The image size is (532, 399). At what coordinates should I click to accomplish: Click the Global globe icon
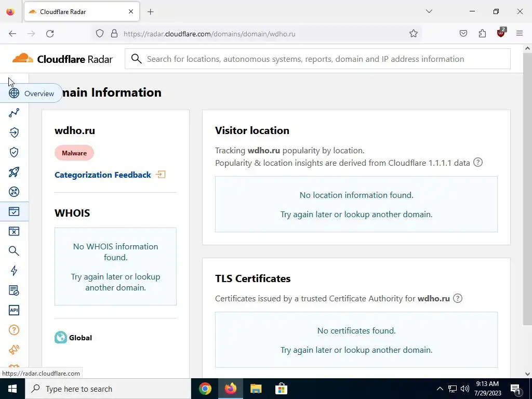coord(61,338)
